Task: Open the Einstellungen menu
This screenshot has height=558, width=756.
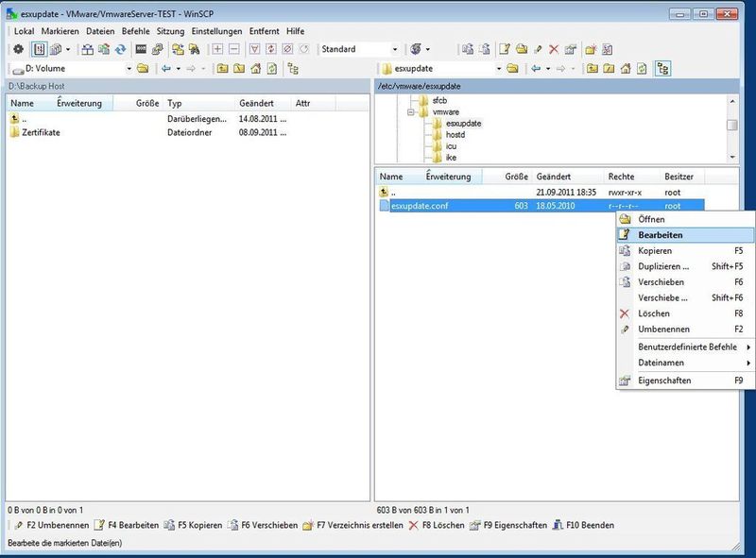Action: tap(216, 31)
